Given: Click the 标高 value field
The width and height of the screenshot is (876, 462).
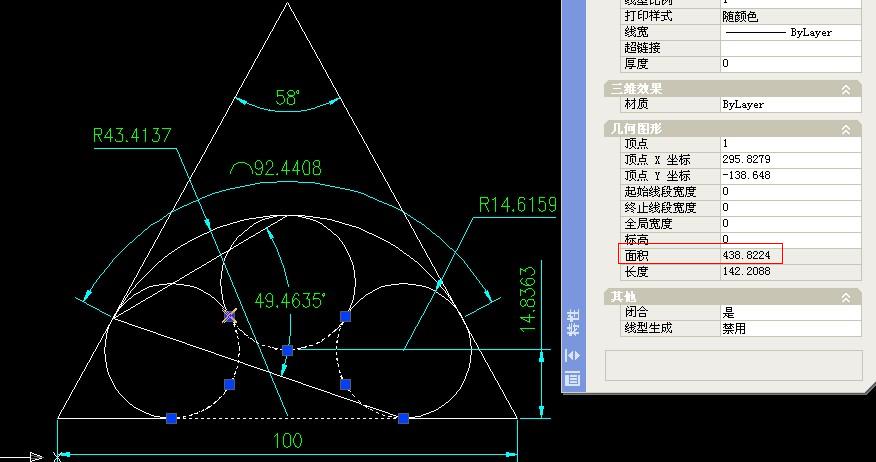Looking at the screenshot, I should [x=791, y=239].
